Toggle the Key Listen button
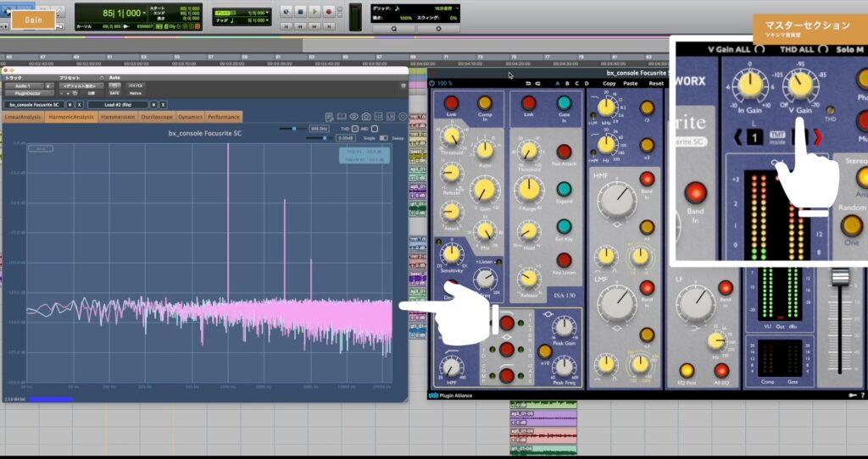The image size is (868, 459). pos(564,261)
